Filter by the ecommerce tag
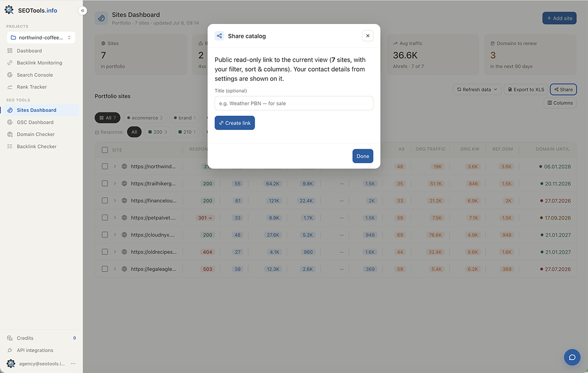 (x=145, y=118)
